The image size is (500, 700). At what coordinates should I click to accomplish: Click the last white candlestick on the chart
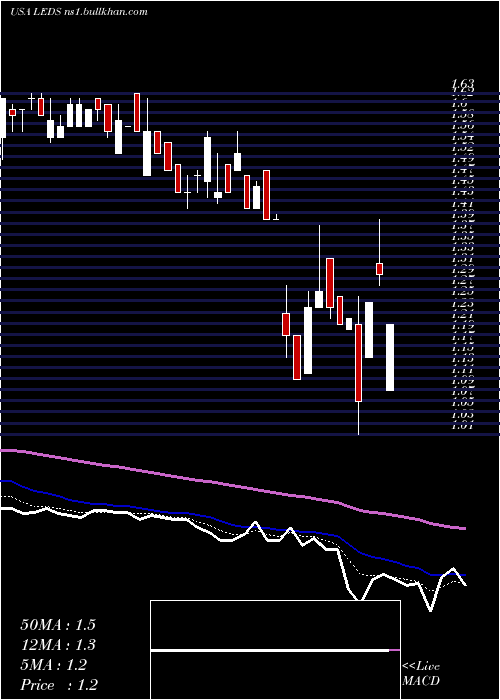tap(390, 358)
